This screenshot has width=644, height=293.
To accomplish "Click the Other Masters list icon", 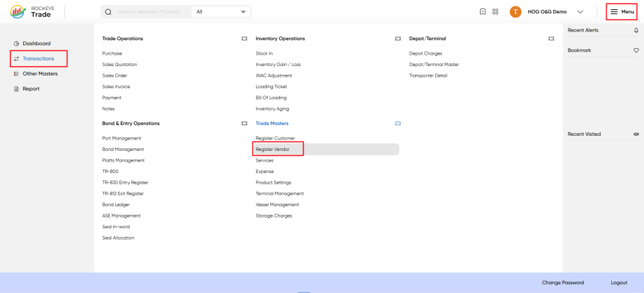I will [x=16, y=74].
